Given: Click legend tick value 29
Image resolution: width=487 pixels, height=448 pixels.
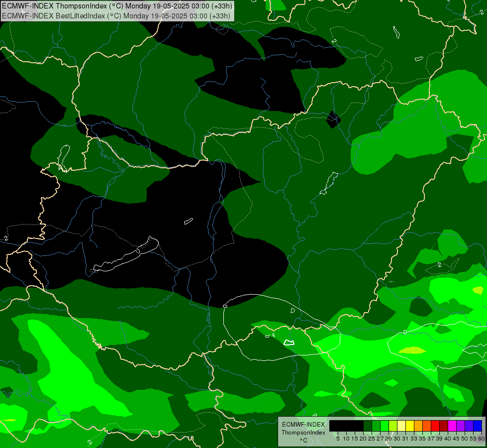Looking at the screenshot, I should pyautogui.click(x=389, y=439).
